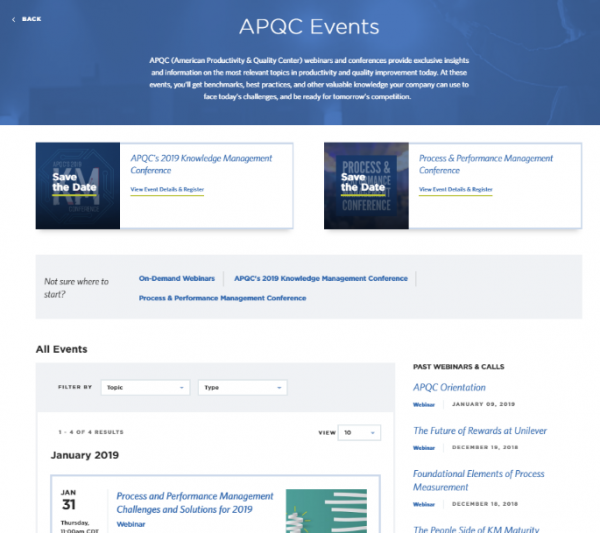
Task: Select the All Events heading text
Action: (62, 349)
